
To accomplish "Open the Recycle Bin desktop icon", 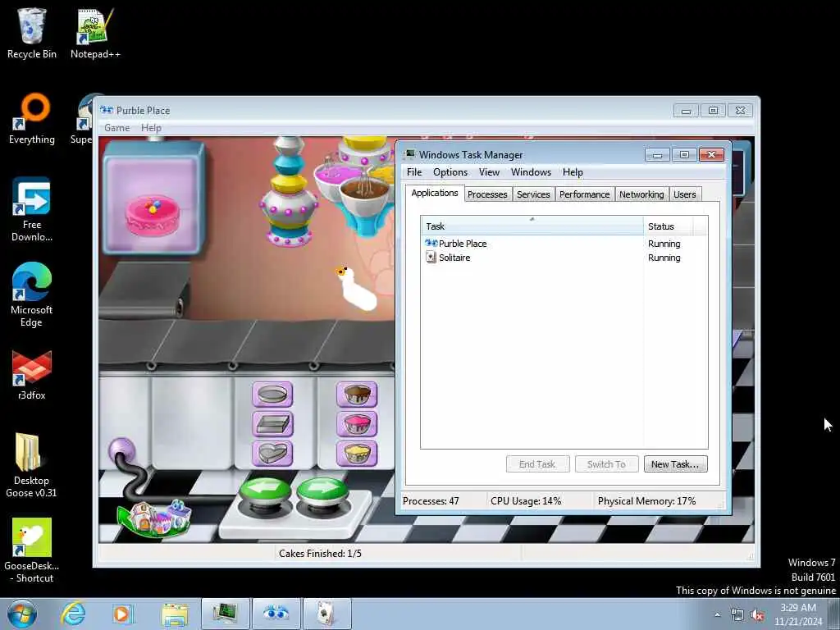I will 32,33.
